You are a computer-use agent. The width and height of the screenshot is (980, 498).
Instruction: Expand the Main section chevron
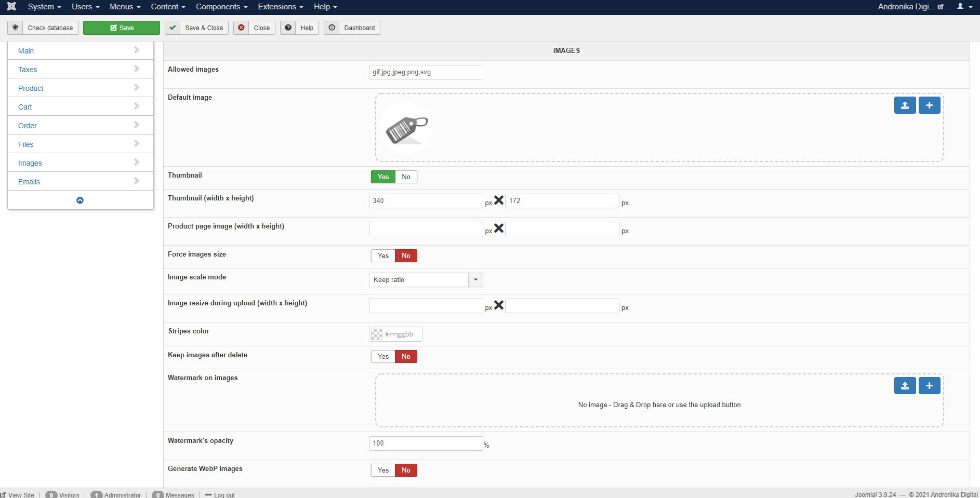137,50
